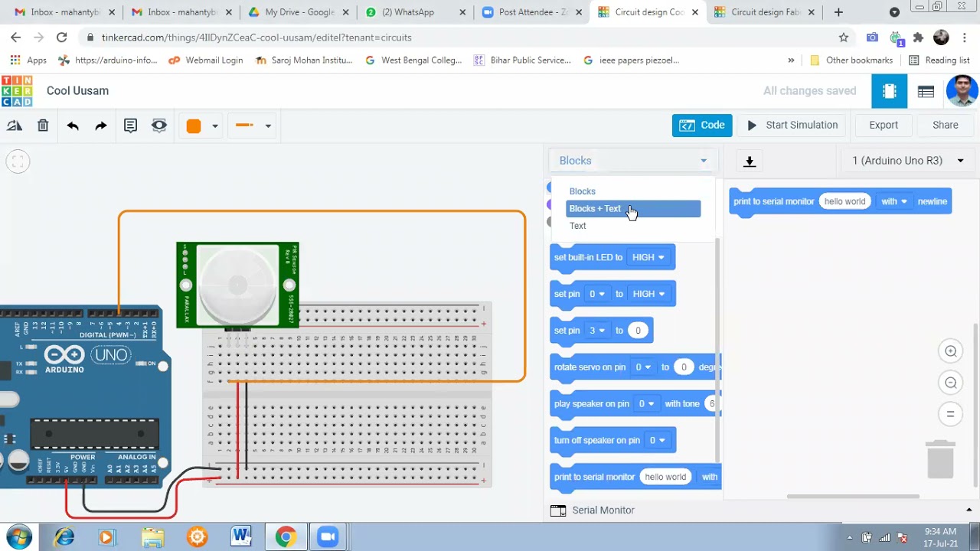This screenshot has width=980, height=551.
Task: Close the Code editor panel
Action: [702, 126]
